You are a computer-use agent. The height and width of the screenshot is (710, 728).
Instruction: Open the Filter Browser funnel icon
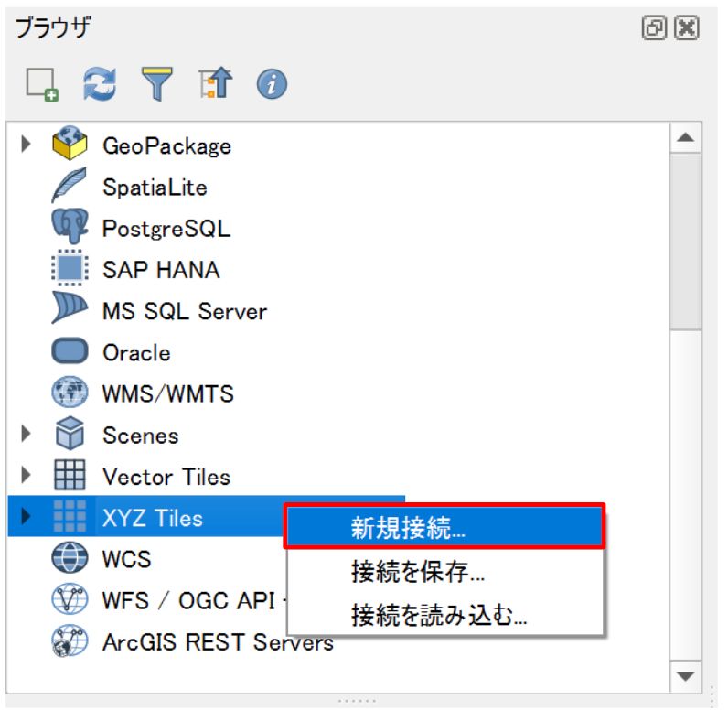pos(157,84)
